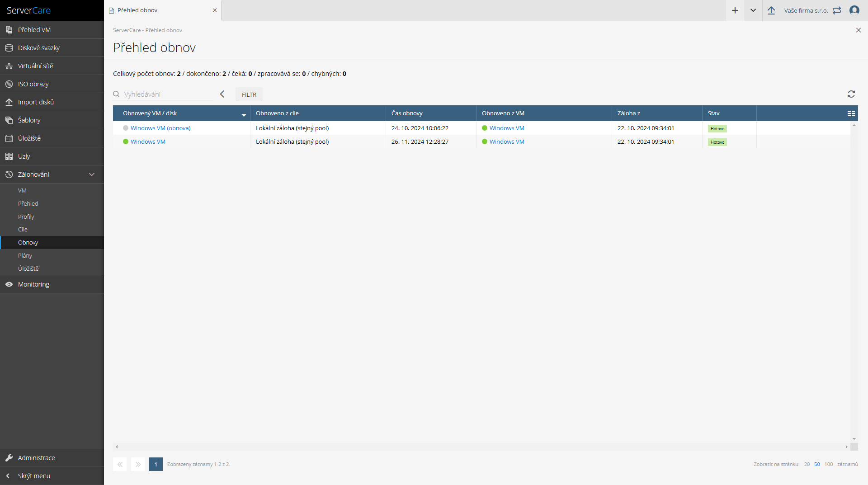868x485 pixels.
Task: Select page 1 in pagination
Action: (x=156, y=464)
